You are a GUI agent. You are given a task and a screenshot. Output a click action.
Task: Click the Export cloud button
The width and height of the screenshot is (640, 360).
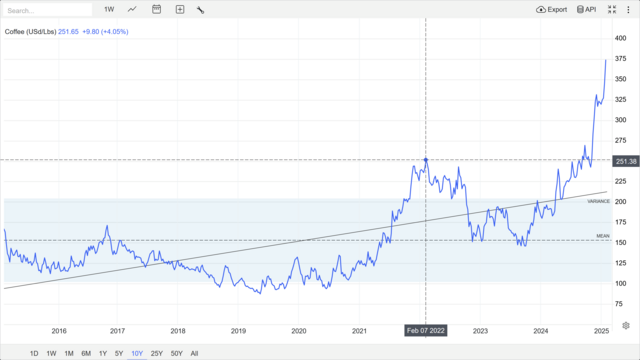(551, 9)
